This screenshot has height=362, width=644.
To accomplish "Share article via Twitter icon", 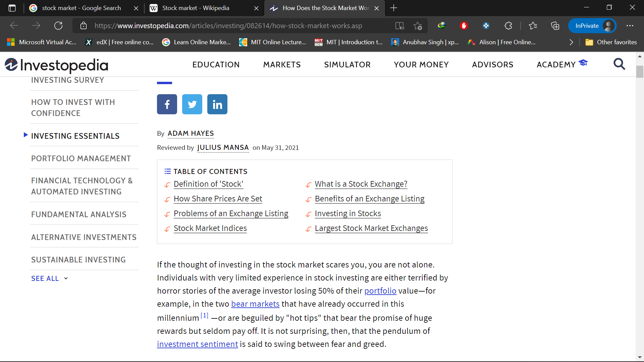I will click(x=192, y=104).
